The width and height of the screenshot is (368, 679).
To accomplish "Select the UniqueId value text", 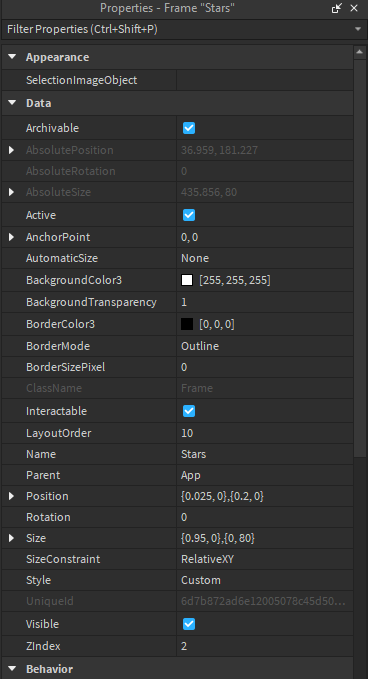I will [x=263, y=601].
